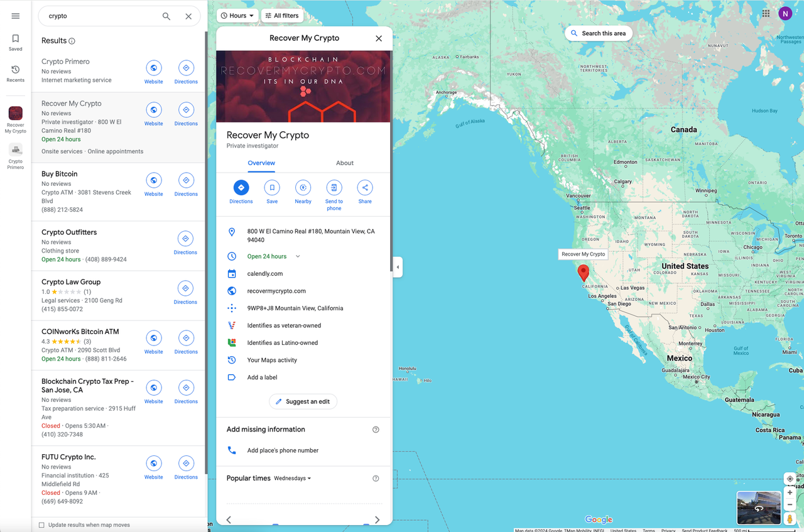
Task: Open COINworKs Bitcoin ATM website
Action: 154,342
